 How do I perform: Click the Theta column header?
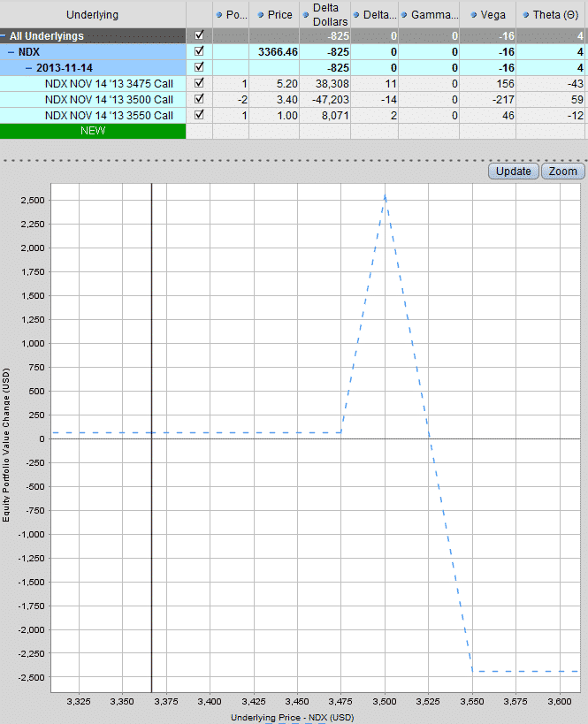pyautogui.click(x=552, y=14)
